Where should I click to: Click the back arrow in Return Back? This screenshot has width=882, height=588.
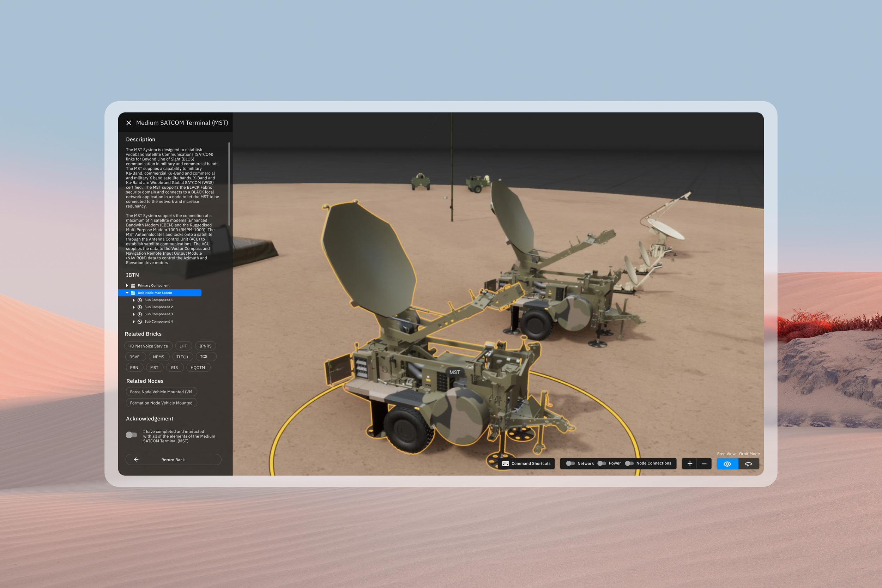pyautogui.click(x=136, y=459)
